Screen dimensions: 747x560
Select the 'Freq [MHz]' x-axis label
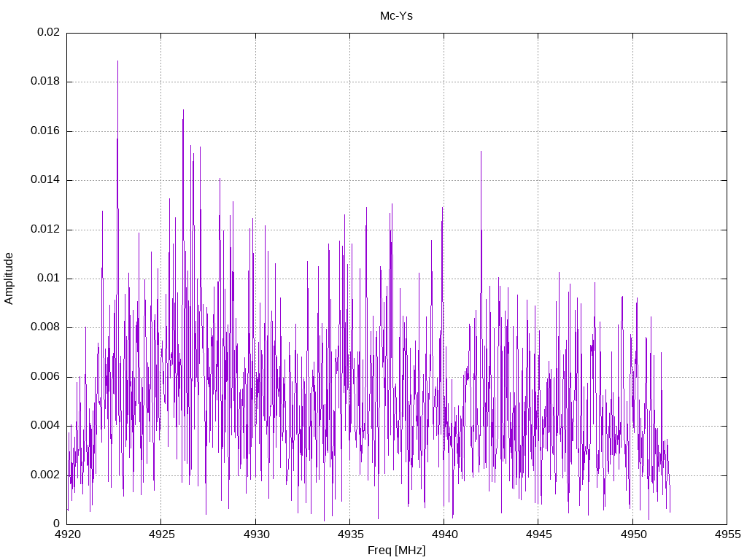396,551
